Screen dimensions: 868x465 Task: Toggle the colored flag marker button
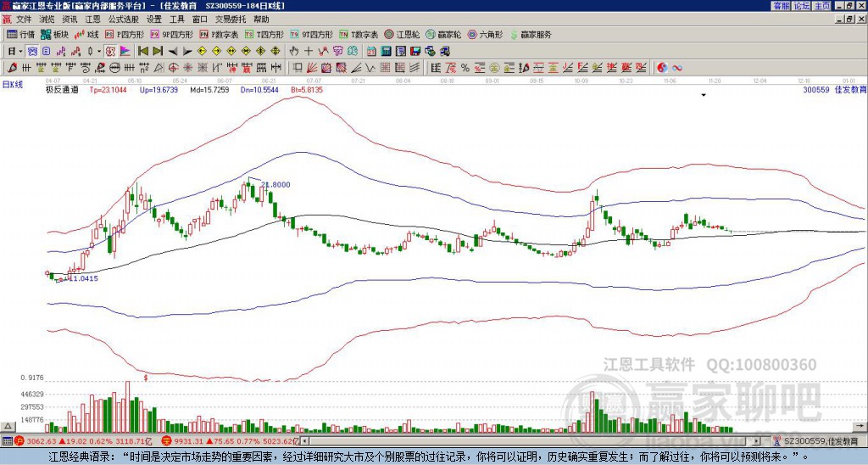coord(125,52)
